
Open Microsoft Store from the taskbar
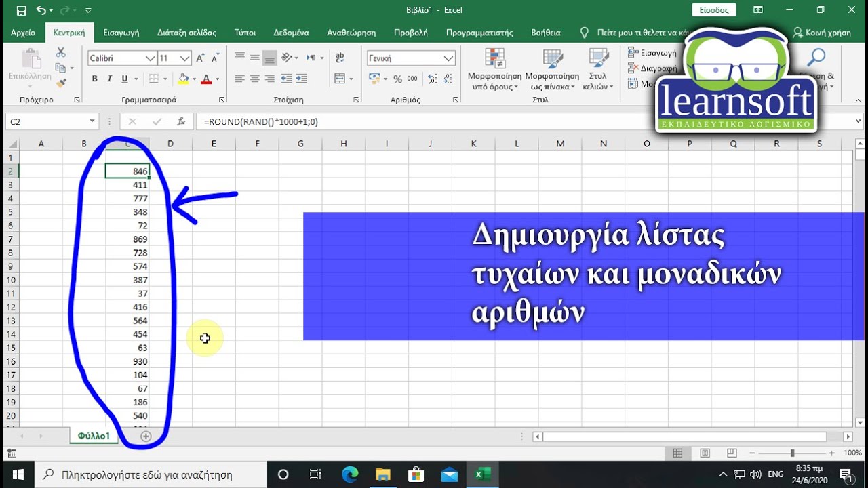pyautogui.click(x=416, y=474)
